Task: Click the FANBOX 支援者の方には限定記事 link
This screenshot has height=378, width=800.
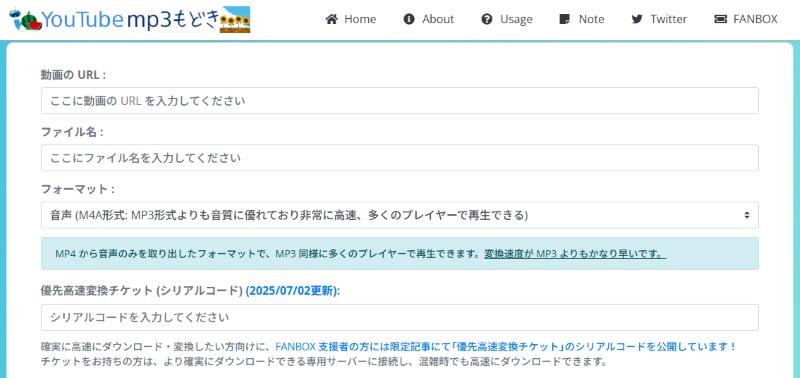Action: point(506,347)
